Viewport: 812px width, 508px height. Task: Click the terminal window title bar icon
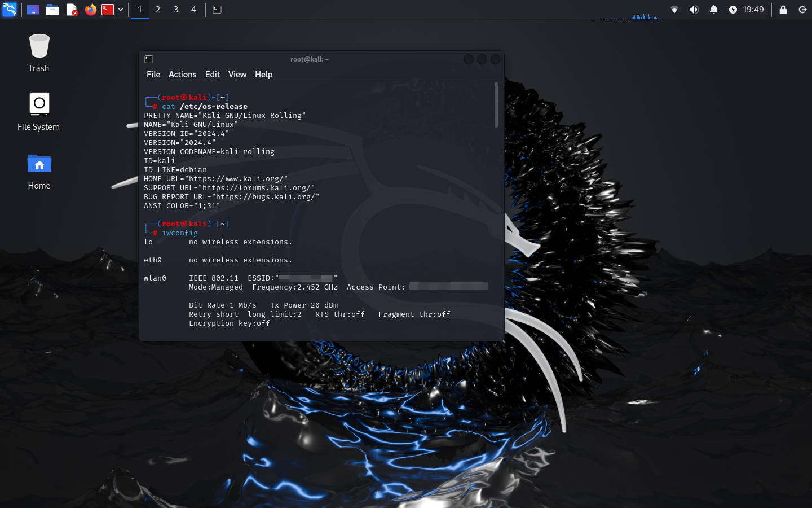[x=149, y=59]
